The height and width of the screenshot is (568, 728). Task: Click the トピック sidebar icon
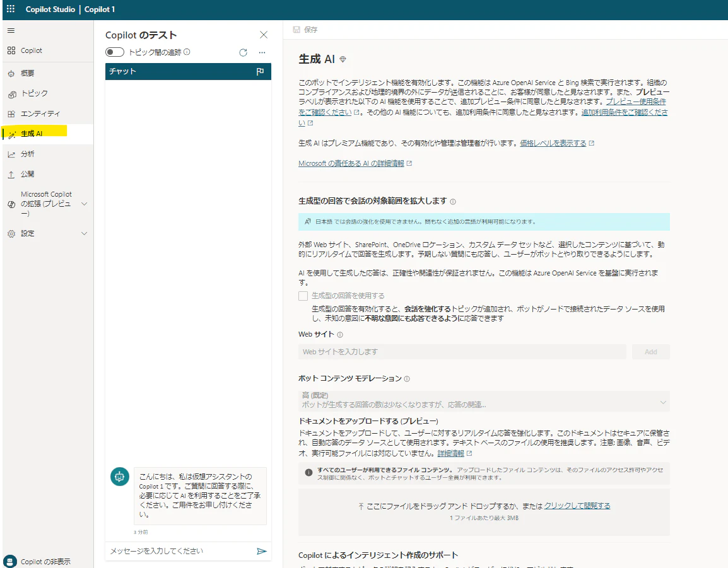click(x=12, y=94)
